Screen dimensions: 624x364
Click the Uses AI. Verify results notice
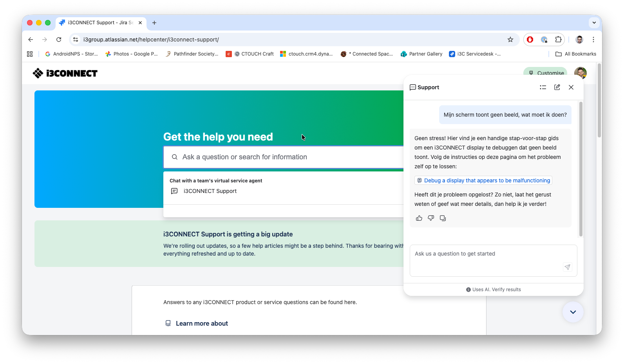pos(494,290)
